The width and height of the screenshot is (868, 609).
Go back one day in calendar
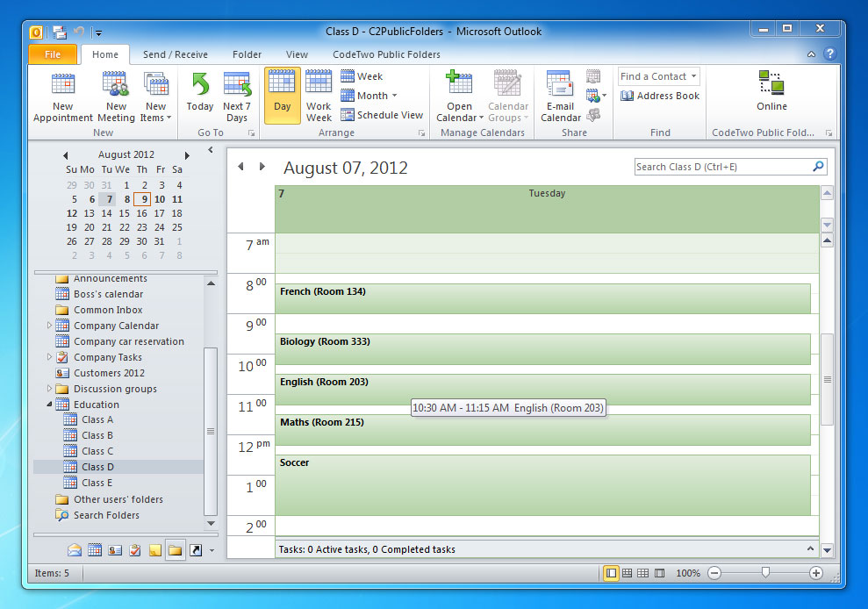pos(240,166)
